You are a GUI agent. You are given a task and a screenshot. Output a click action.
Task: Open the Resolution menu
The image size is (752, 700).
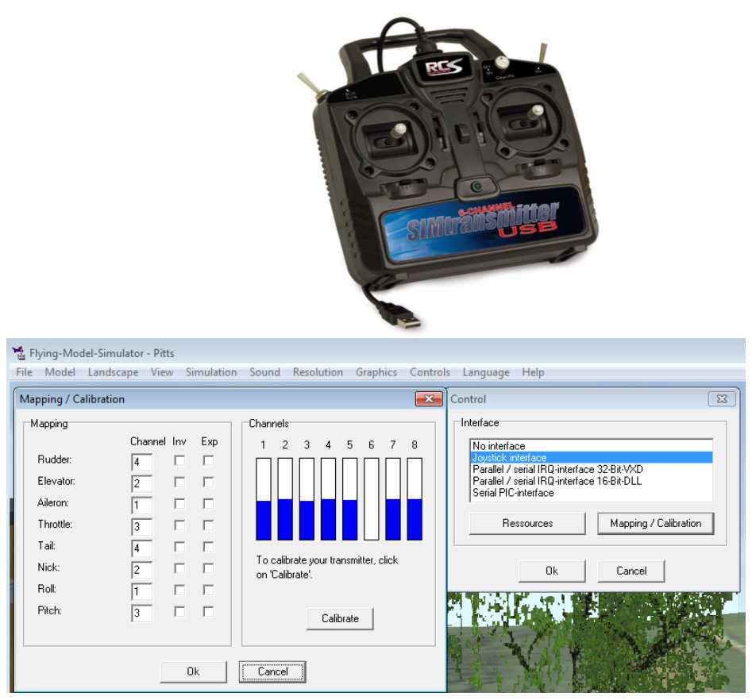[318, 372]
